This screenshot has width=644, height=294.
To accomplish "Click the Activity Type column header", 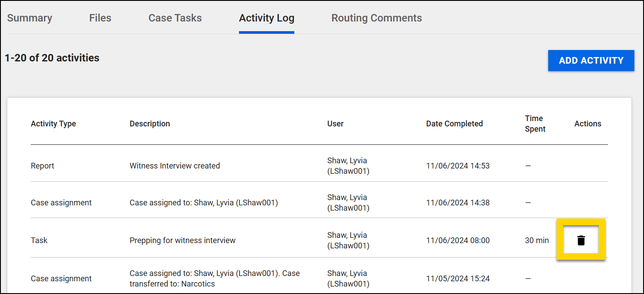I will coord(53,124).
